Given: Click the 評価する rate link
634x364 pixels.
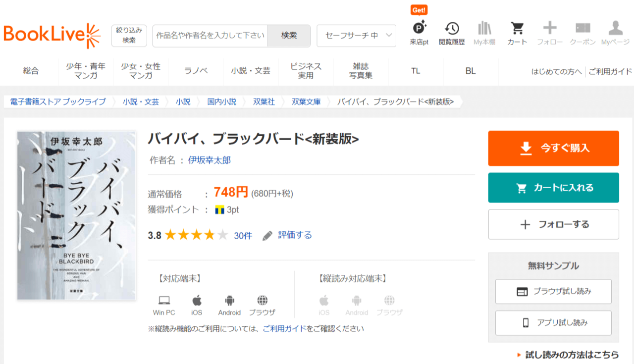Looking at the screenshot, I should coord(295,235).
